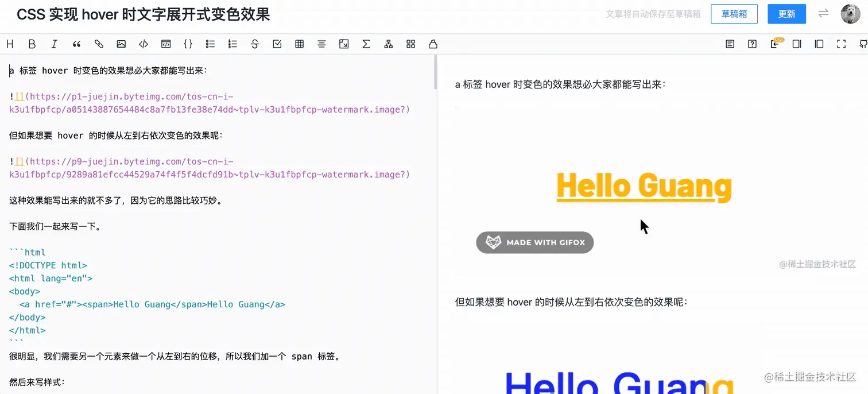Insert an ordered numbered list
The image size is (868, 394).
pos(232,44)
